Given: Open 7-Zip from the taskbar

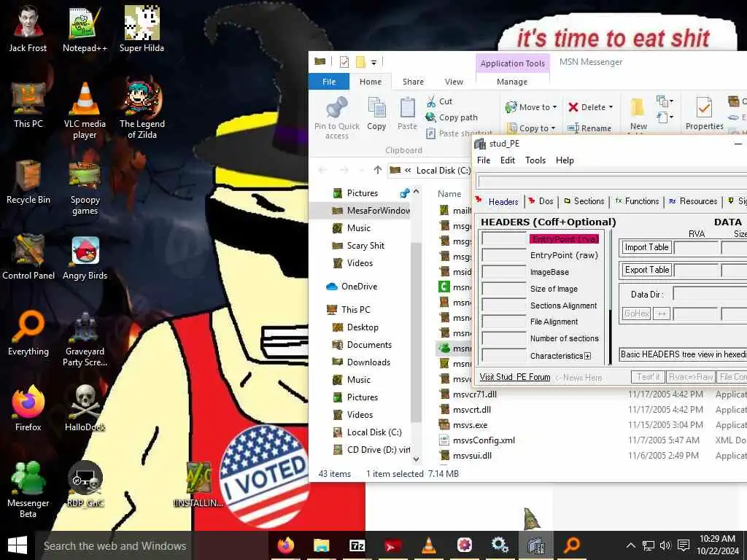Looking at the screenshot, I should (x=357, y=545).
